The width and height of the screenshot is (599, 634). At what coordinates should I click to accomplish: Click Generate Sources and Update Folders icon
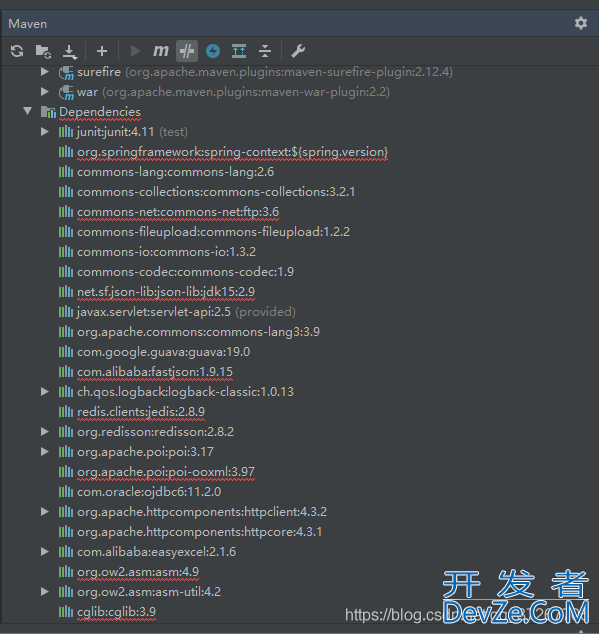tap(43, 51)
